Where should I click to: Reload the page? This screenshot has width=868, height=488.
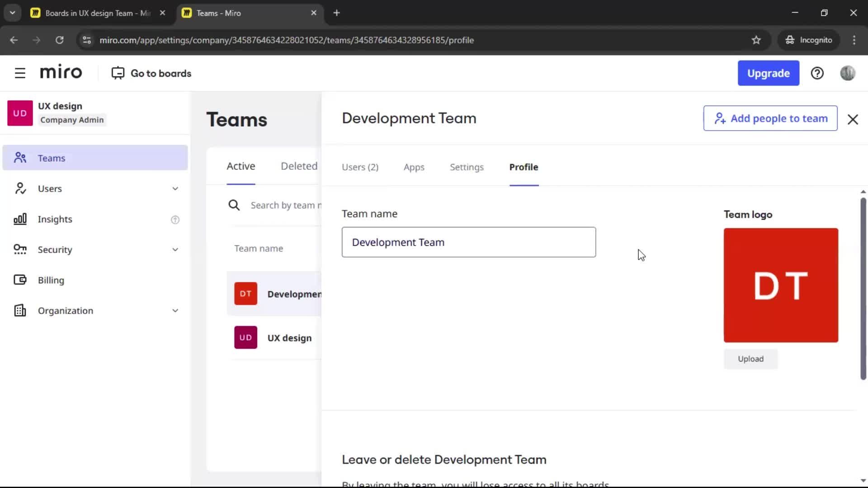[x=59, y=40]
